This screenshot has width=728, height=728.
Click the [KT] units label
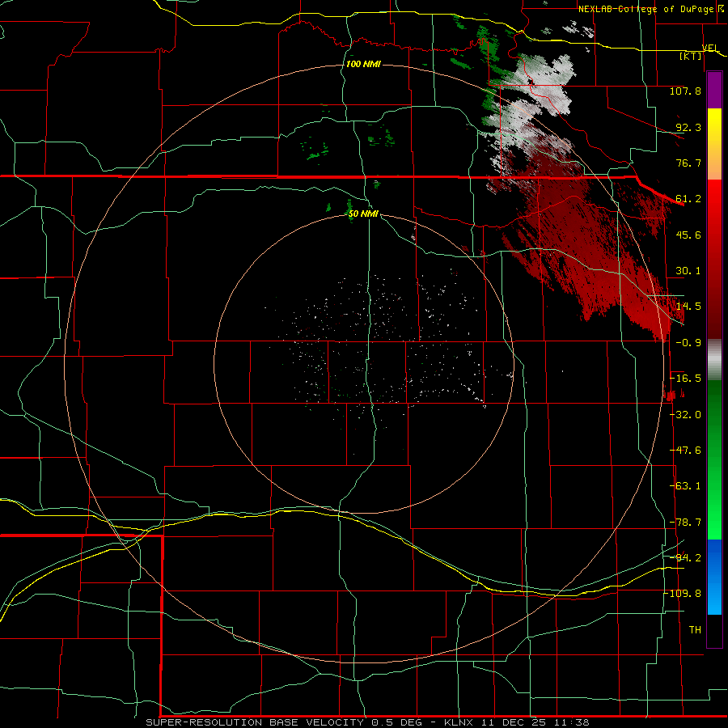[691, 56]
